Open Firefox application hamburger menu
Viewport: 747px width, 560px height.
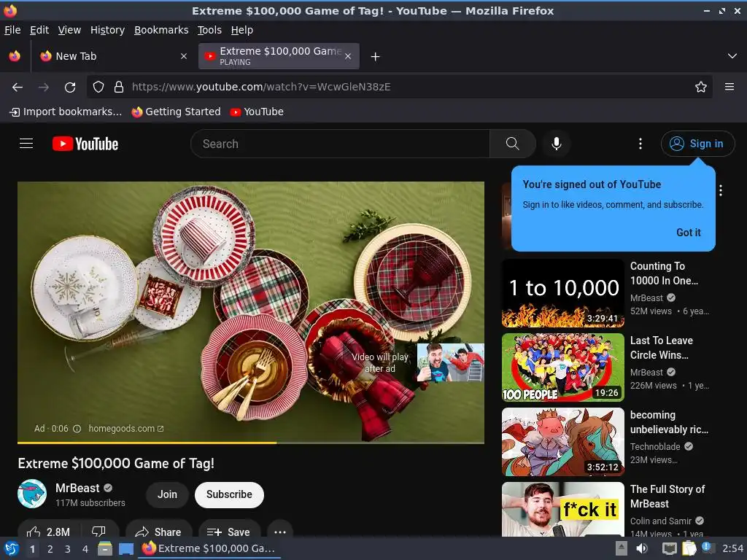click(x=729, y=87)
